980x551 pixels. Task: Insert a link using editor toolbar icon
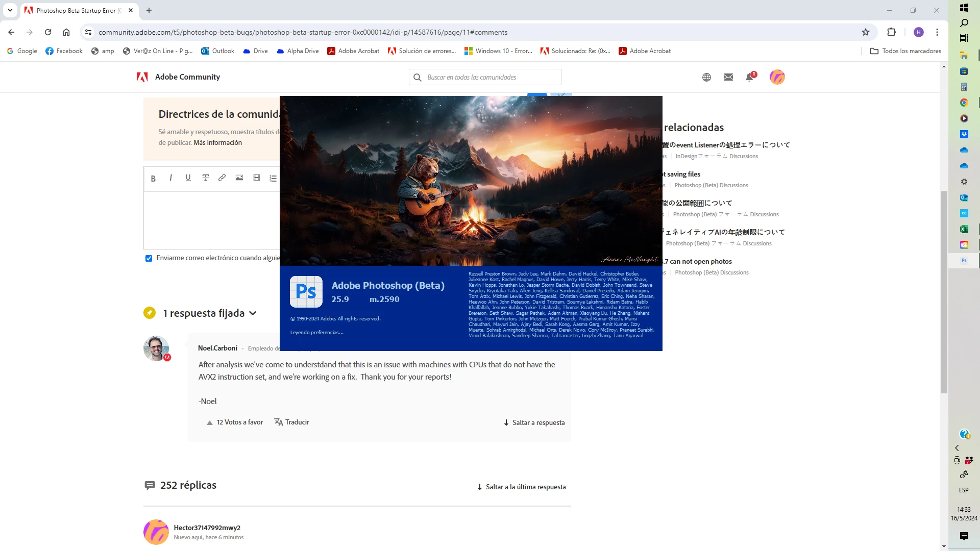point(222,178)
